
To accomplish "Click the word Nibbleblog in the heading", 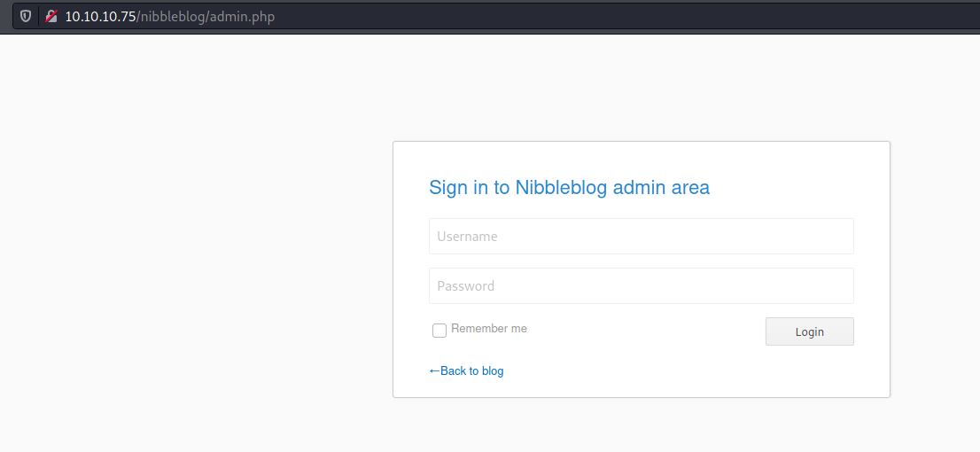I will click(x=561, y=187).
